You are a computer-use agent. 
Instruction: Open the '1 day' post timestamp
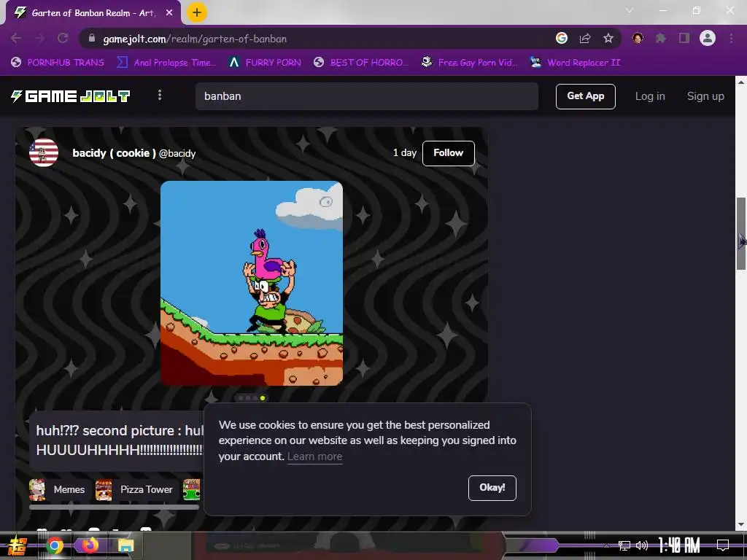point(404,153)
